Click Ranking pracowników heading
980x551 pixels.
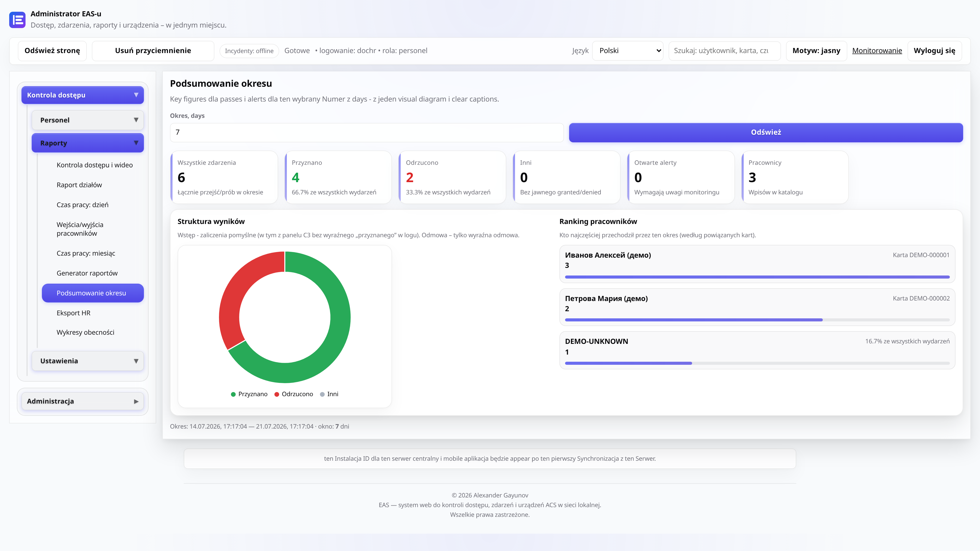coord(598,221)
